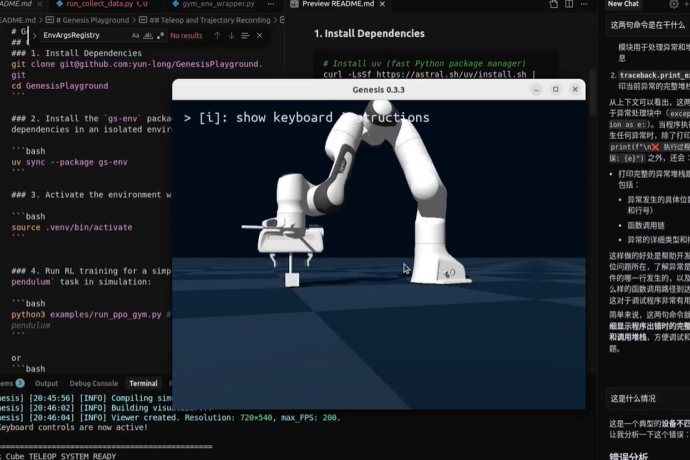
Task: Close the Preview README.md tab
Action: click(382, 4)
